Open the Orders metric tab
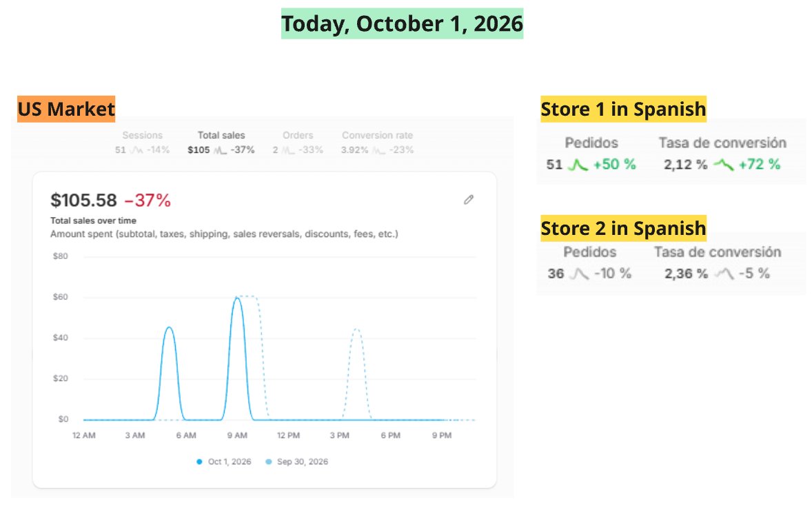Viewport: 812px width, 505px height. coord(298,143)
